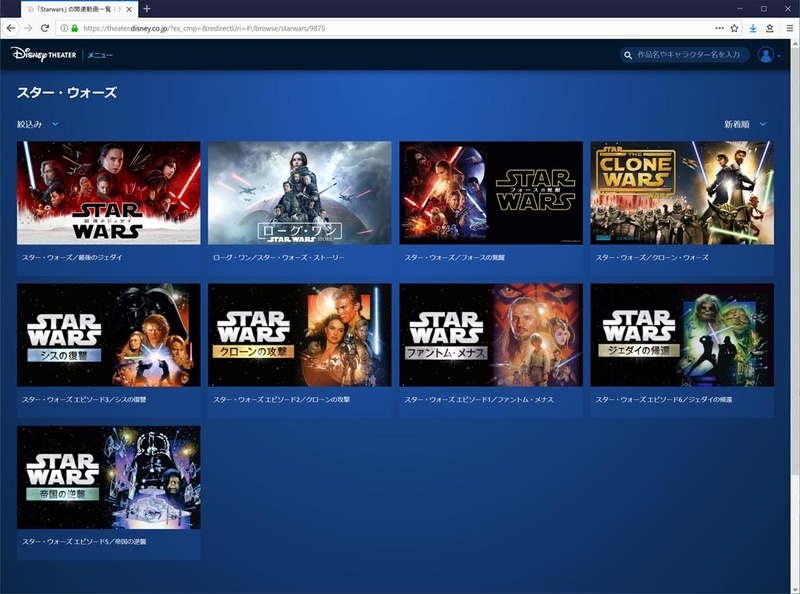The width and height of the screenshot is (800, 594).
Task: Click the title link スター・ウォーズ/クローン・ウォーズ
Action: pyautogui.click(x=652, y=257)
